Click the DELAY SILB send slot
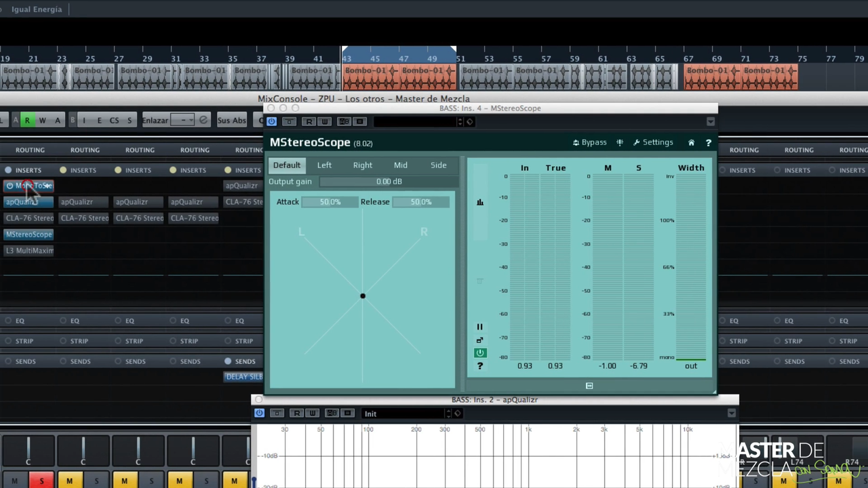 (x=243, y=377)
